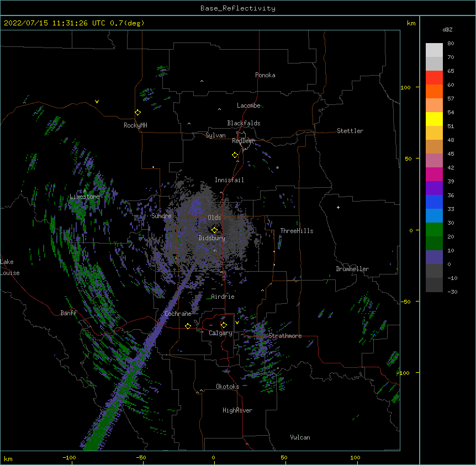Pick the light gray 70-80 dBZ legend band

[x=434, y=50]
